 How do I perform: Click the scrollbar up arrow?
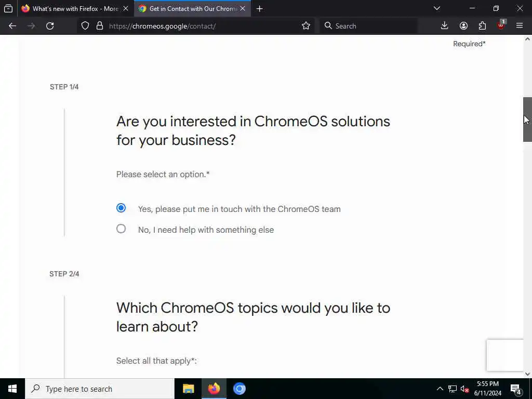527,39
